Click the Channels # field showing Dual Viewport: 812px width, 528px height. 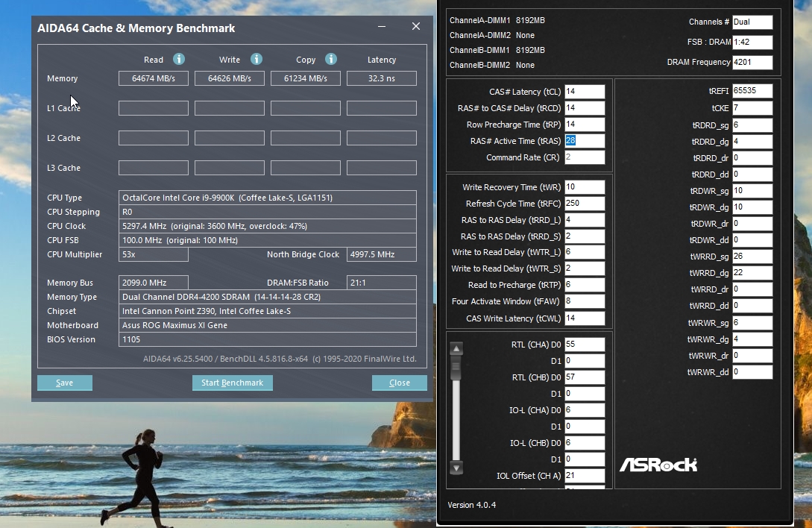[752, 22]
